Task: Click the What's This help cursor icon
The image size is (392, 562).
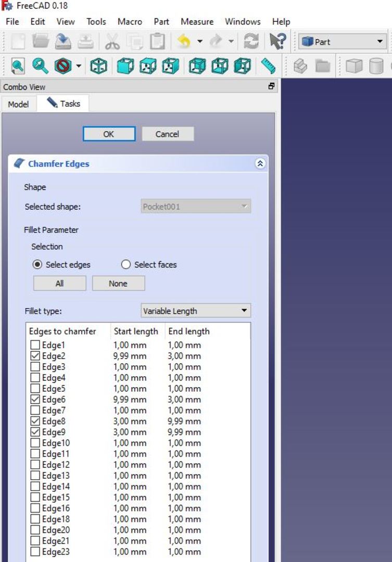Action: 277,42
